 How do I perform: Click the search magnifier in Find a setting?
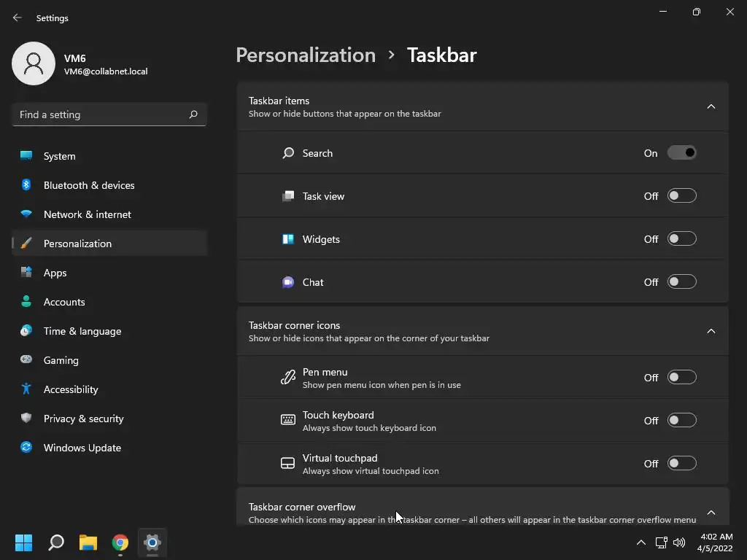(x=193, y=114)
